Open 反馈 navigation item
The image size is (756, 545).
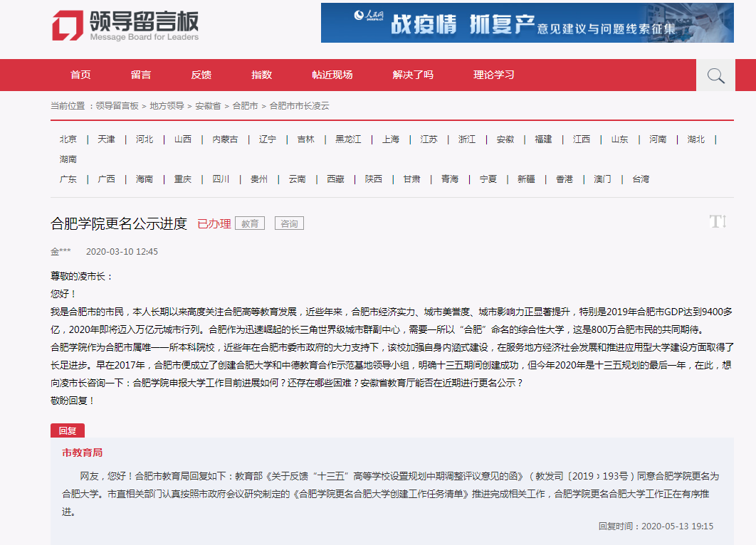201,75
